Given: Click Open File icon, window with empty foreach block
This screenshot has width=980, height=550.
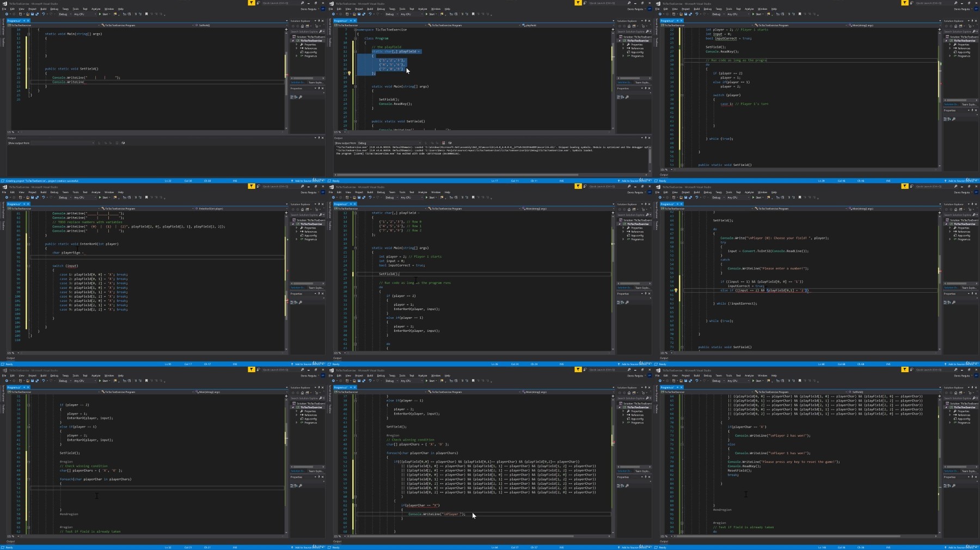Looking at the screenshot, I should (28, 381).
